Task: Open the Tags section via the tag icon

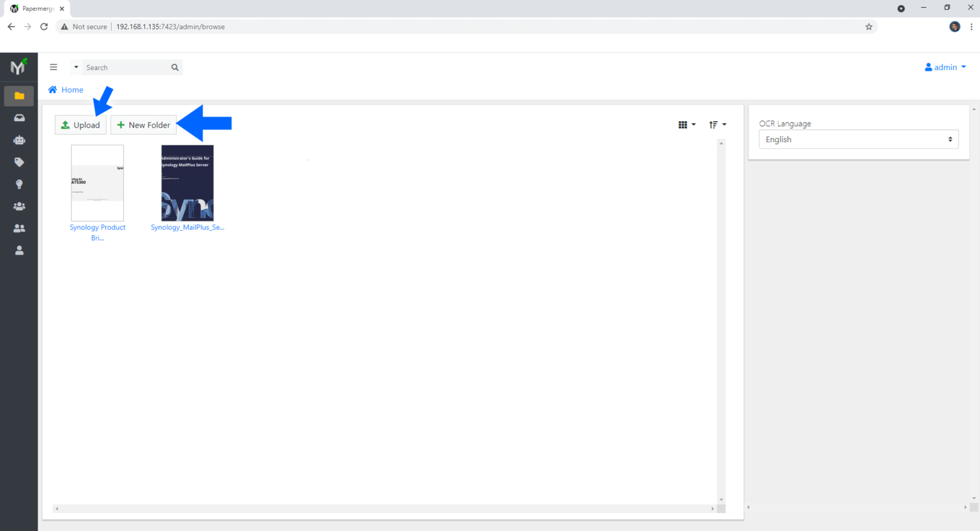Action: 19,162
